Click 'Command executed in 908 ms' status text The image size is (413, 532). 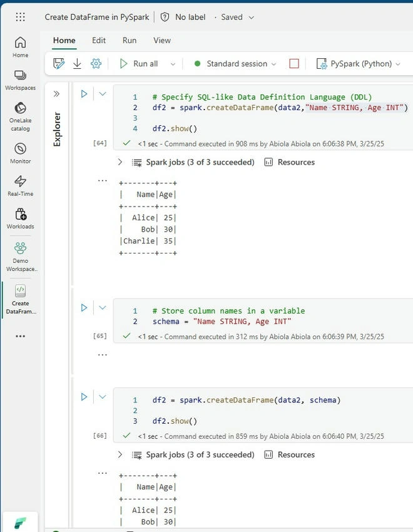coord(212,144)
